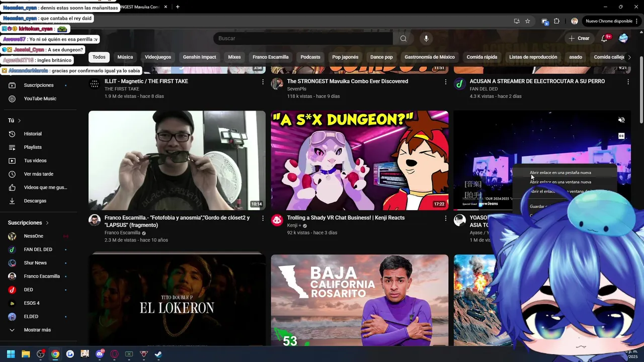Play the El Lokeron thumbnail video
Image resolution: width=644 pixels, height=362 pixels.
177,300
